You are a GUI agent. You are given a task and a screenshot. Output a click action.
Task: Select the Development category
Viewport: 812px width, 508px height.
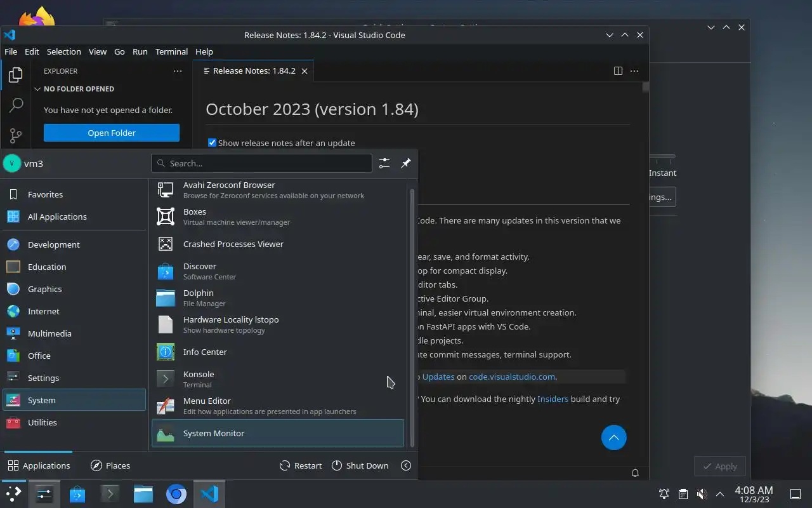(x=74, y=244)
